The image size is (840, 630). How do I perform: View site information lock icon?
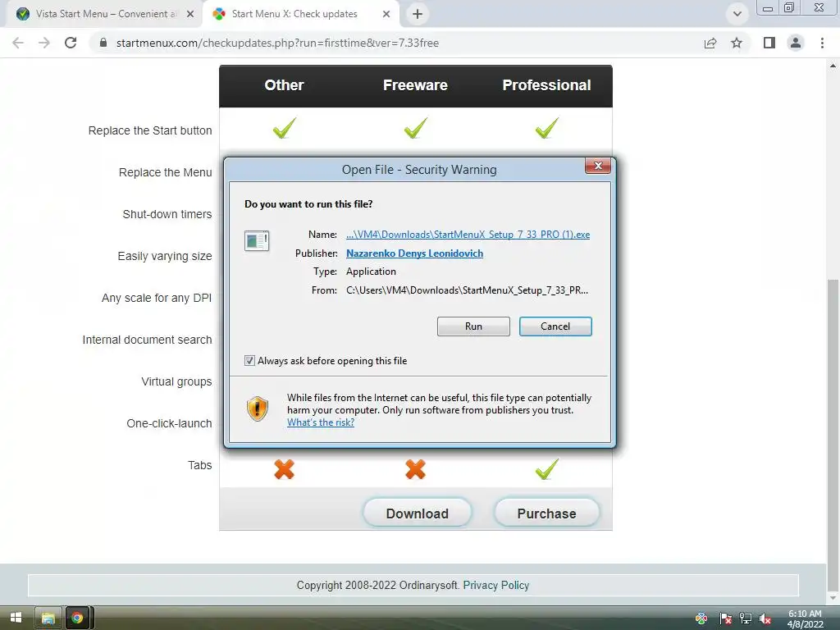click(x=103, y=43)
